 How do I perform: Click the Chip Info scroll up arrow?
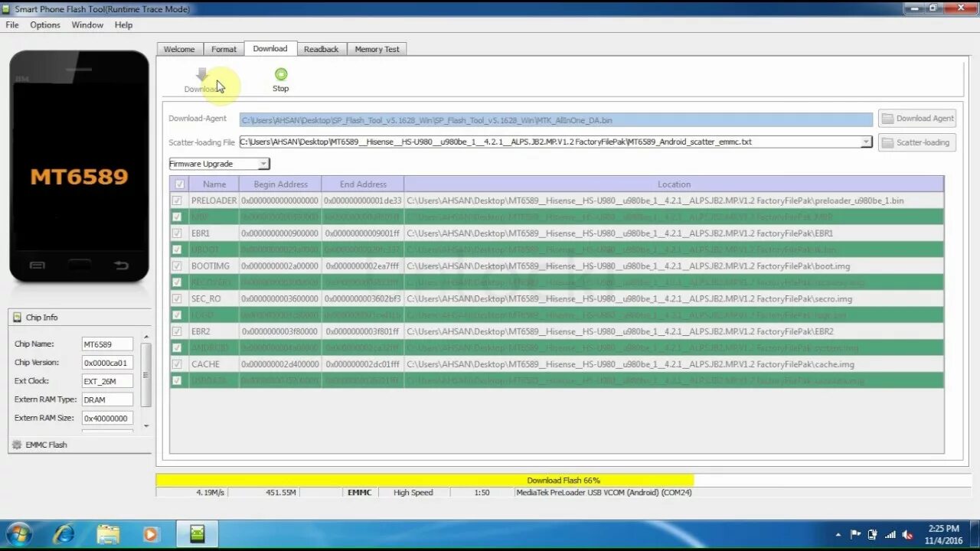point(146,336)
